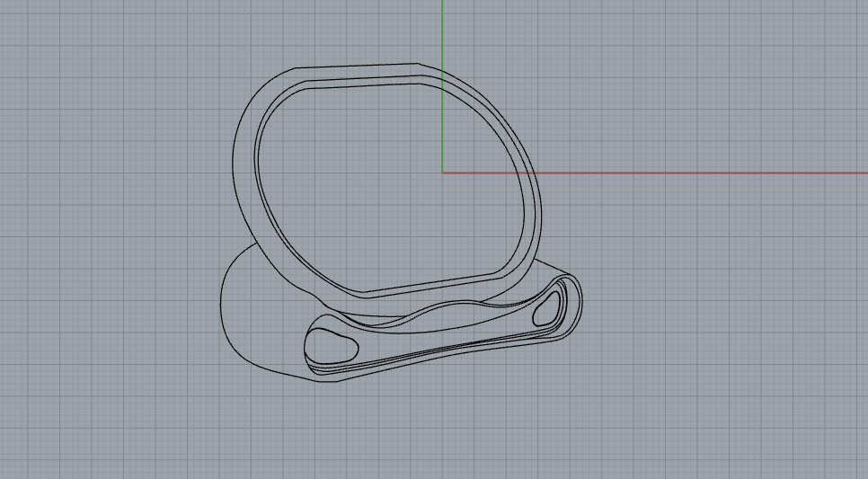Screen dimensions: 868x479
Task: Click the wavy curve between the two base holes
Action: pyautogui.click(x=431, y=314)
